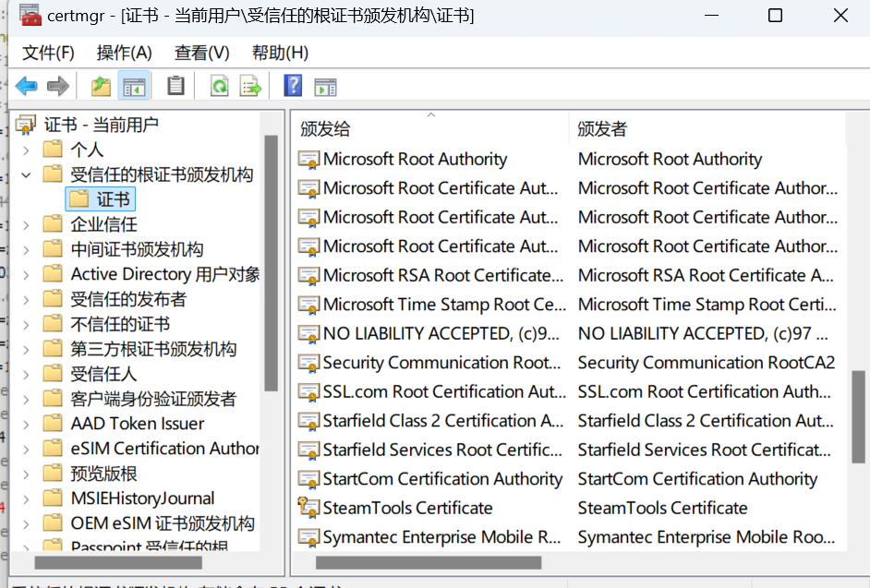
Task: Click the icon beside Security Communication Root
Action: [x=308, y=363]
